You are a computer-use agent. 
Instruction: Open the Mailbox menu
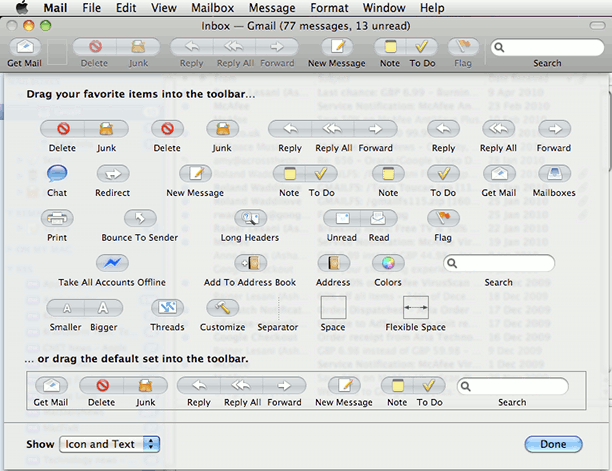tap(212, 8)
